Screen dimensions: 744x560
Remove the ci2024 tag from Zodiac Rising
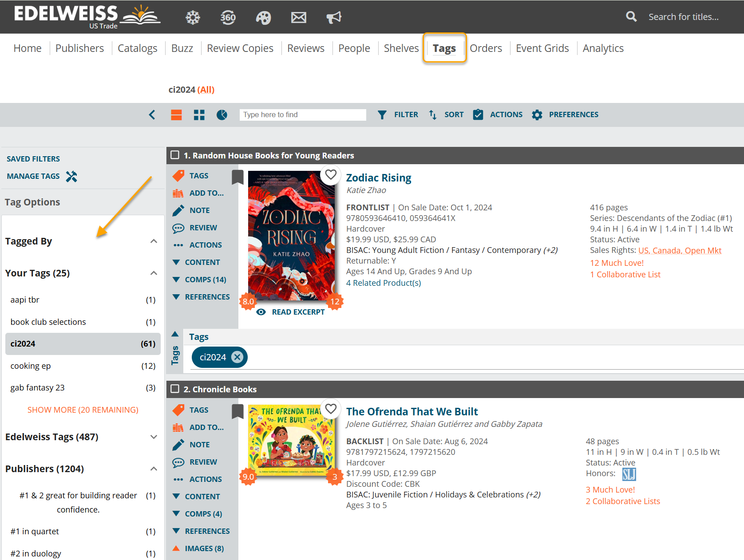237,357
